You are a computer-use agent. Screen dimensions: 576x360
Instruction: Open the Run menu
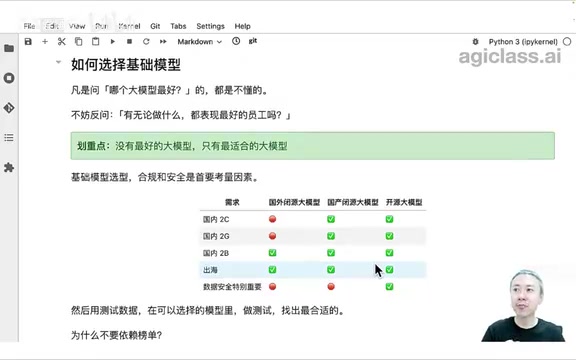tap(101, 26)
